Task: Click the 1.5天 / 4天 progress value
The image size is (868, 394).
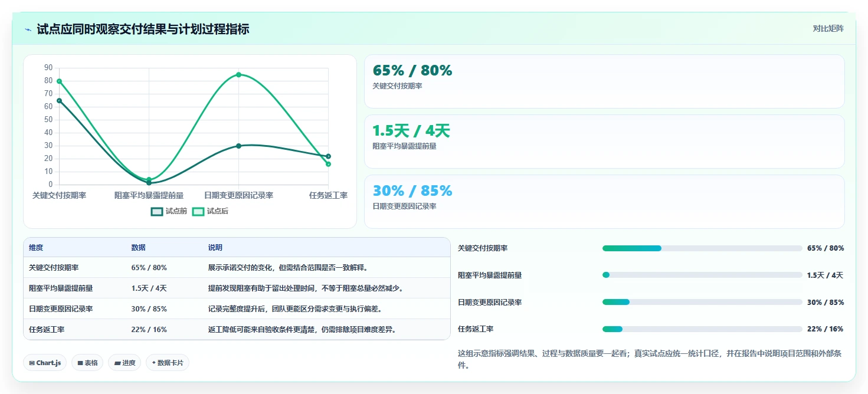Action: [x=826, y=275]
